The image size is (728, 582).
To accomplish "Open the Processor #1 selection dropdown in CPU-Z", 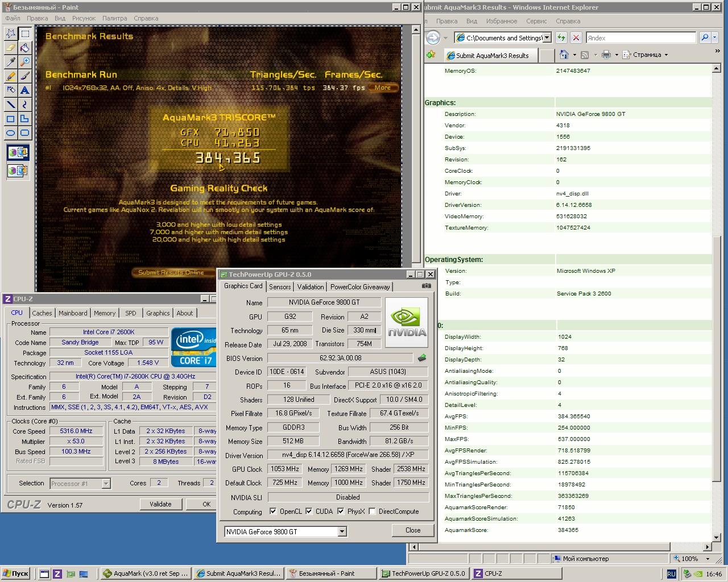I will click(106, 484).
